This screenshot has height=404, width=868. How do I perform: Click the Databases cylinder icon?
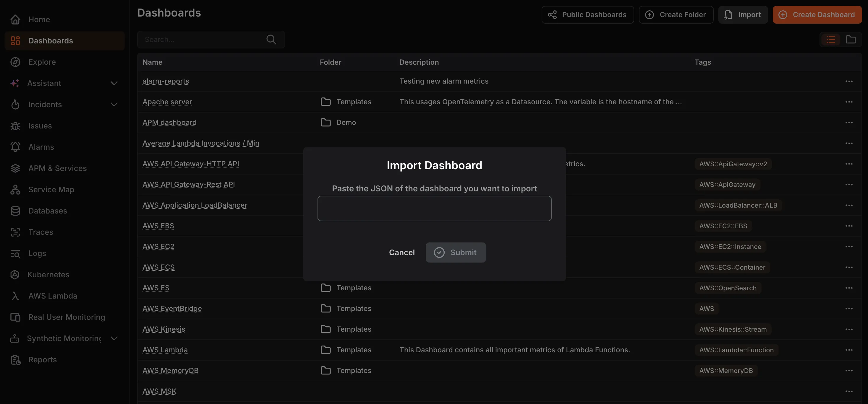(x=15, y=211)
